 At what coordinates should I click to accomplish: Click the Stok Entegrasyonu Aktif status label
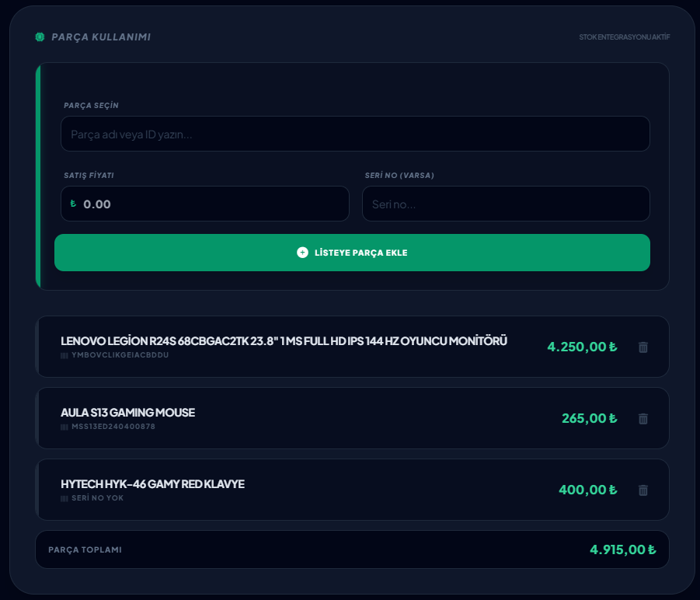pyautogui.click(x=624, y=37)
